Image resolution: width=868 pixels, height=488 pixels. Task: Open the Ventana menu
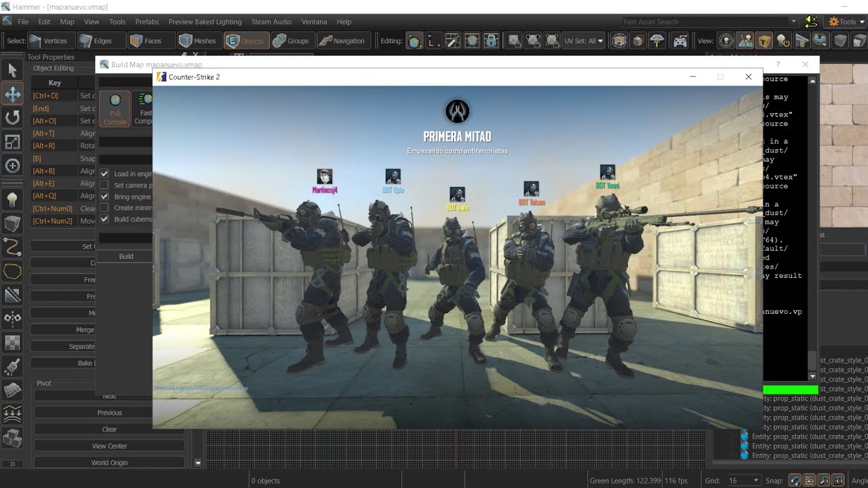pyautogui.click(x=314, y=22)
